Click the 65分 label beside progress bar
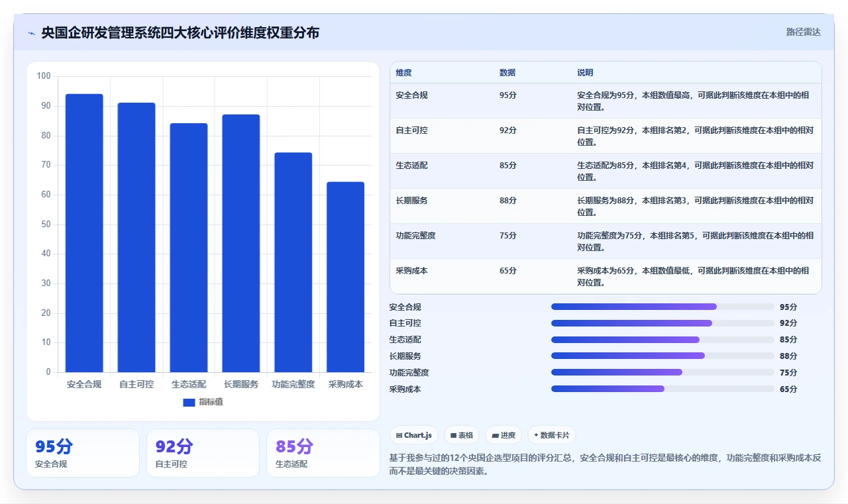 click(x=788, y=389)
